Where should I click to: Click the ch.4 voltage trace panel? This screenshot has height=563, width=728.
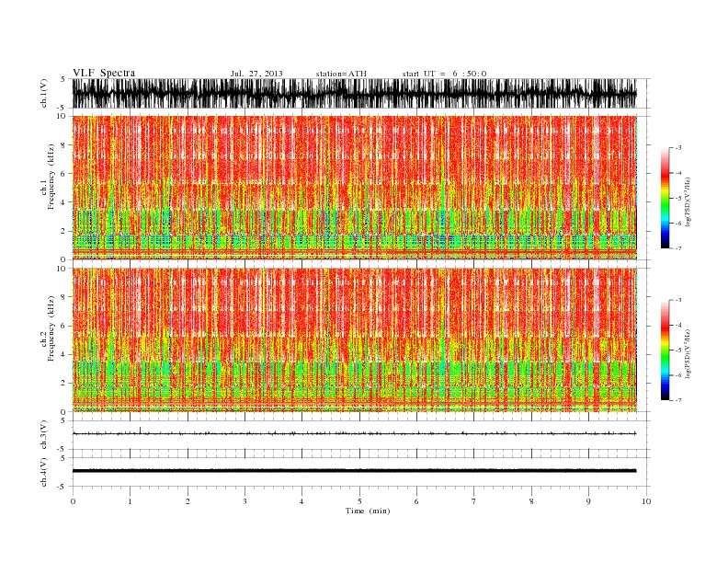click(x=360, y=472)
